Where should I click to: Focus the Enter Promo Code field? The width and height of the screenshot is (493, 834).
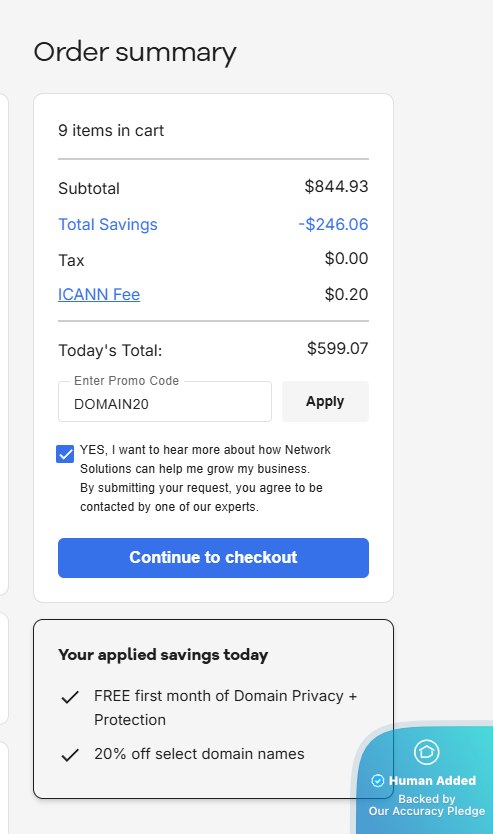[165, 402]
